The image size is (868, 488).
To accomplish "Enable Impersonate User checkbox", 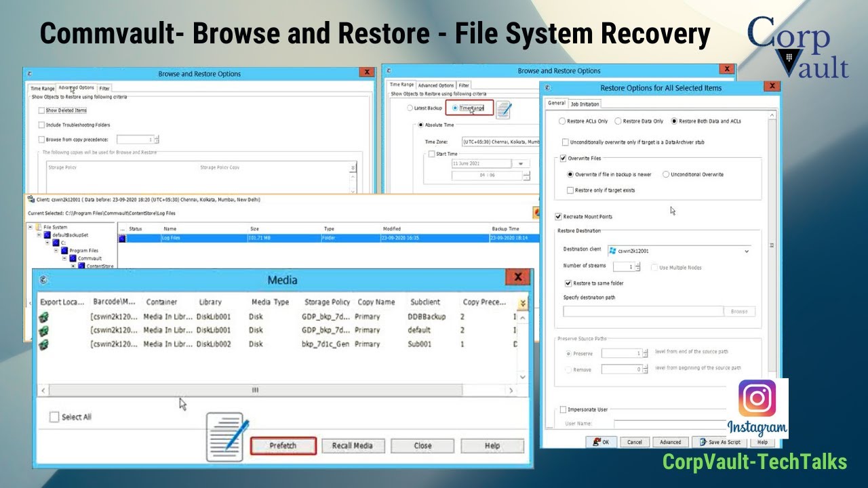I will pos(563,409).
